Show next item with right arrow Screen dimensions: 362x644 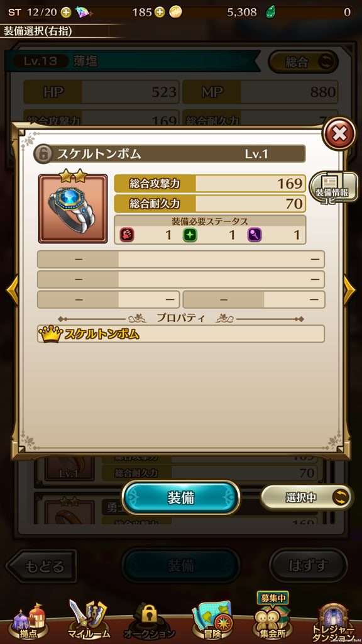tap(349, 290)
